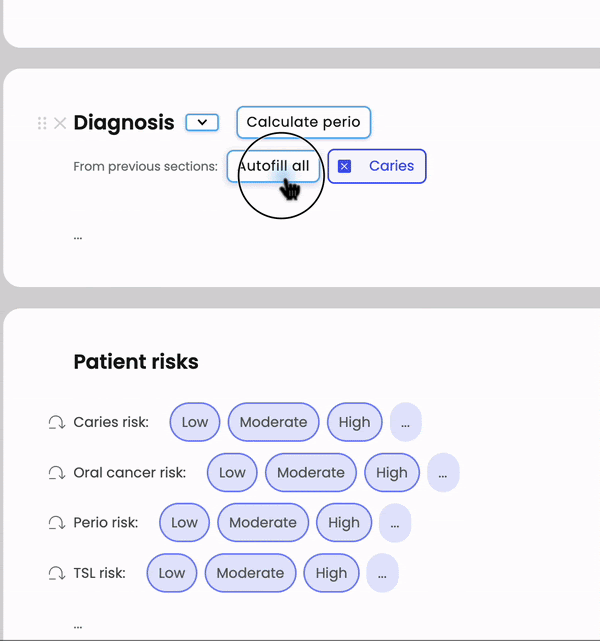The width and height of the screenshot is (600, 641).
Task: Reset Oral cancer risk with arrow icon
Action: tap(56, 473)
